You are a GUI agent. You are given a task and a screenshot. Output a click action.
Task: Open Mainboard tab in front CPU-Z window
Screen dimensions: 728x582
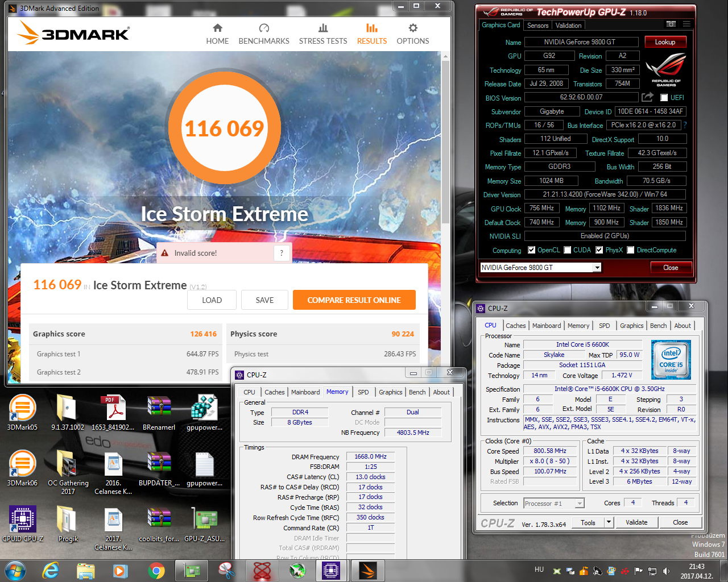(x=305, y=392)
